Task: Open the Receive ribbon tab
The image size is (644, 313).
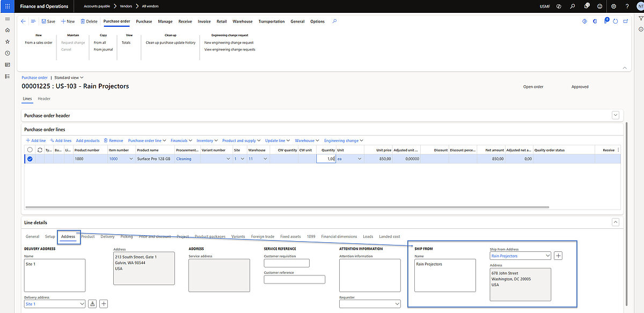Action: pyautogui.click(x=185, y=21)
